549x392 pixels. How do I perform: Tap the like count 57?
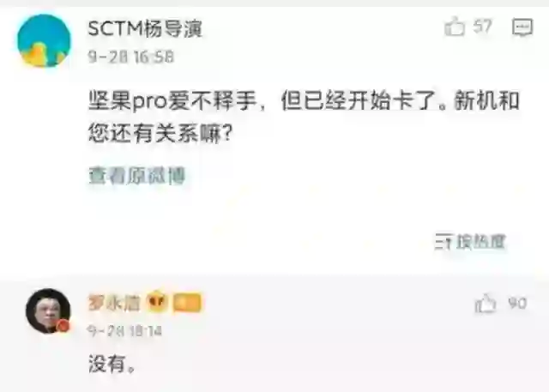[482, 27]
